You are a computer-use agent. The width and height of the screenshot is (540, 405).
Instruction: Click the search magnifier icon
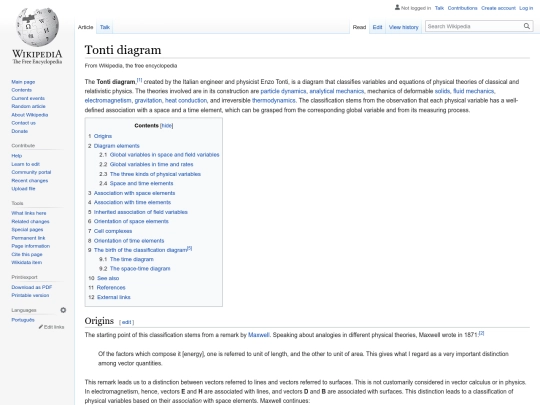527,26
